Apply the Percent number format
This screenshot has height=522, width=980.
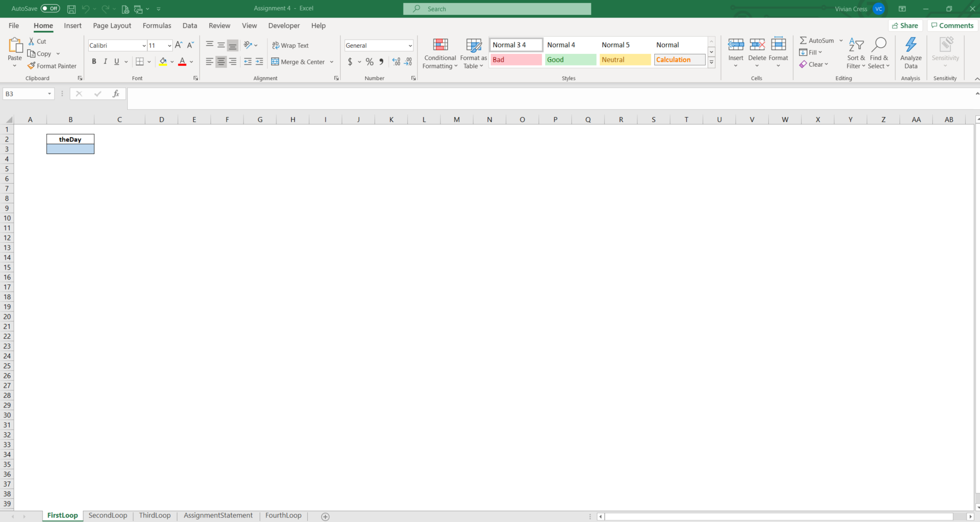(x=369, y=62)
